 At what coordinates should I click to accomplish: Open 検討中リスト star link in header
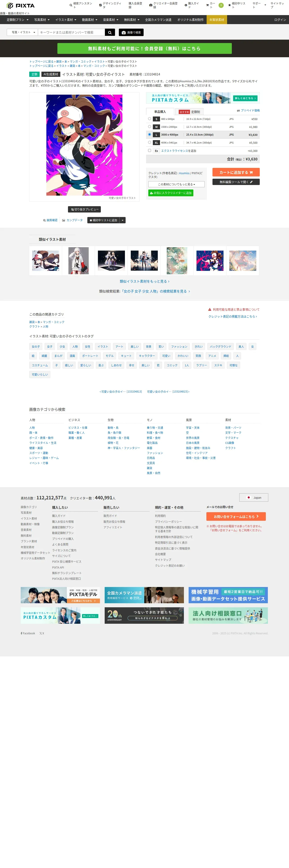237,5
